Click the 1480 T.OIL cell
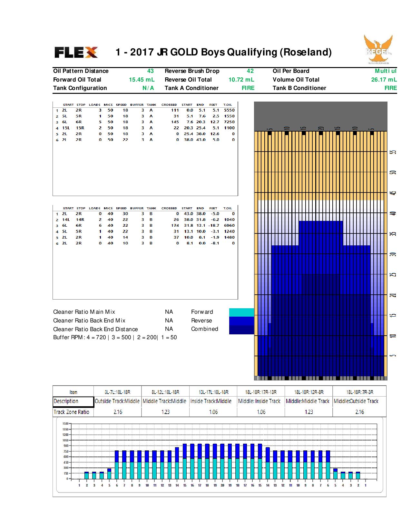411x532 pixels. click(229, 237)
